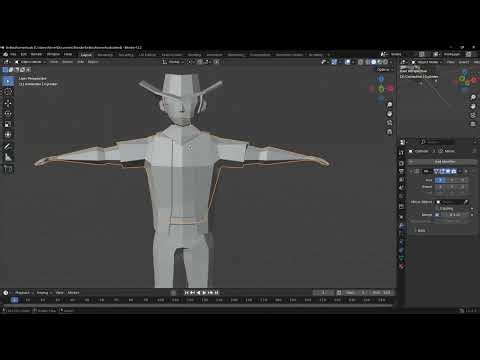480x360 pixels.
Task: Switch to the Sculpting workspace tab
Action: coord(126,55)
